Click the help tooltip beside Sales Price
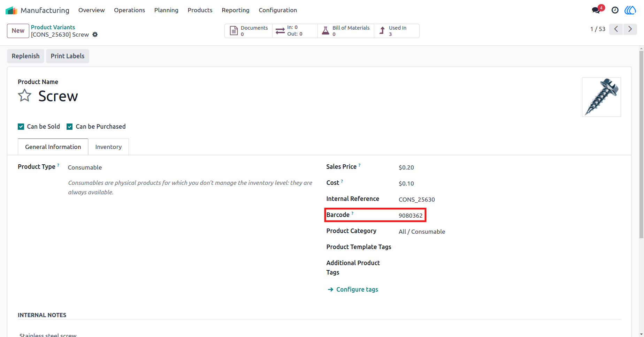Image resolution: width=644 pixels, height=337 pixels. pyautogui.click(x=359, y=165)
